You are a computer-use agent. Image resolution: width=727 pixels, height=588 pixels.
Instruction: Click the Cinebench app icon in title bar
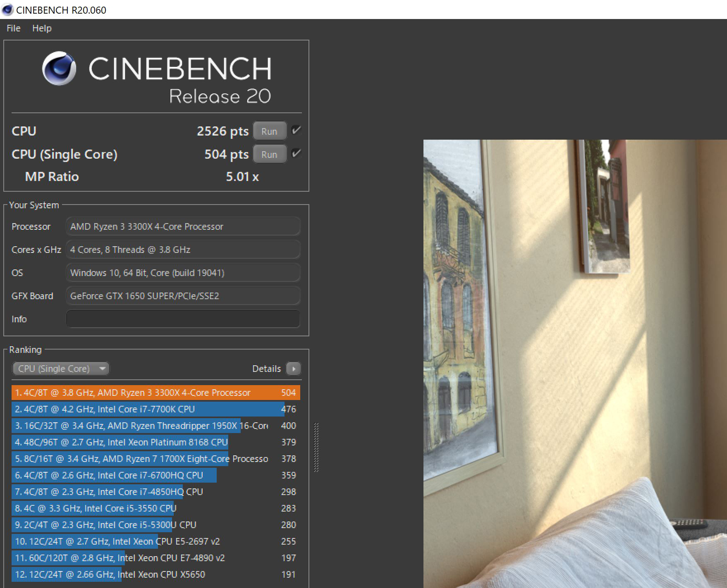tap(7, 10)
